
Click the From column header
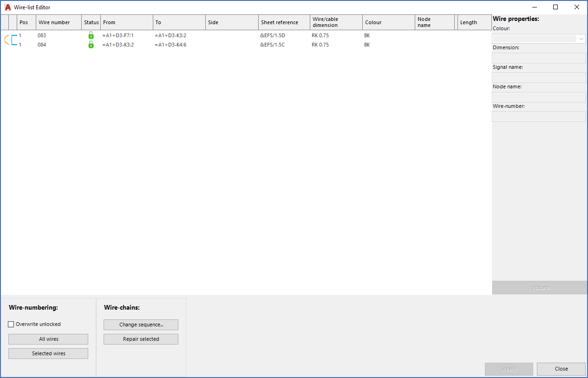(127, 22)
